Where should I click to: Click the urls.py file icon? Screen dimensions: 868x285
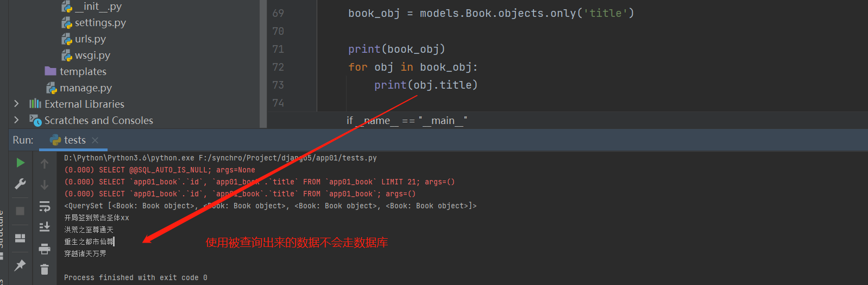pyautogui.click(x=67, y=39)
